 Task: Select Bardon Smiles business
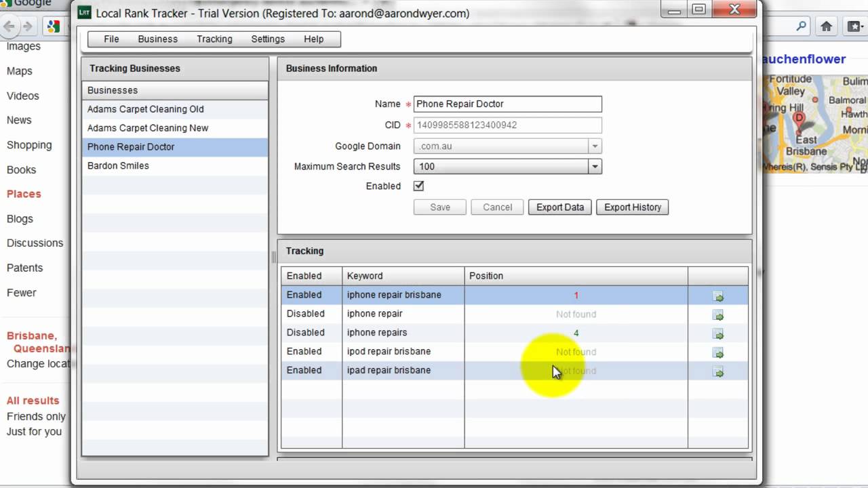pyautogui.click(x=175, y=165)
